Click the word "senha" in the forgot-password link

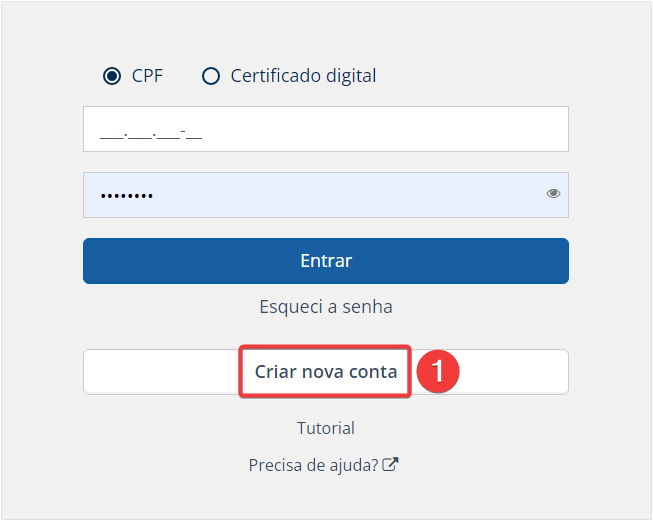click(367, 307)
